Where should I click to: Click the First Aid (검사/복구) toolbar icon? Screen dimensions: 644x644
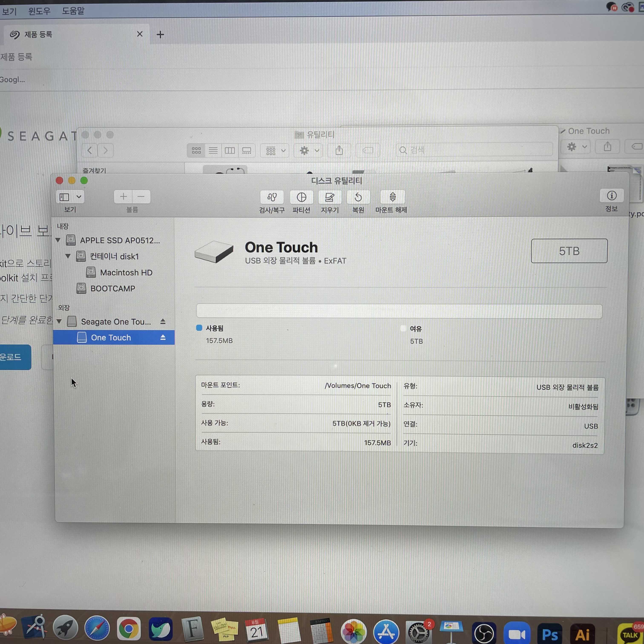[x=272, y=197]
